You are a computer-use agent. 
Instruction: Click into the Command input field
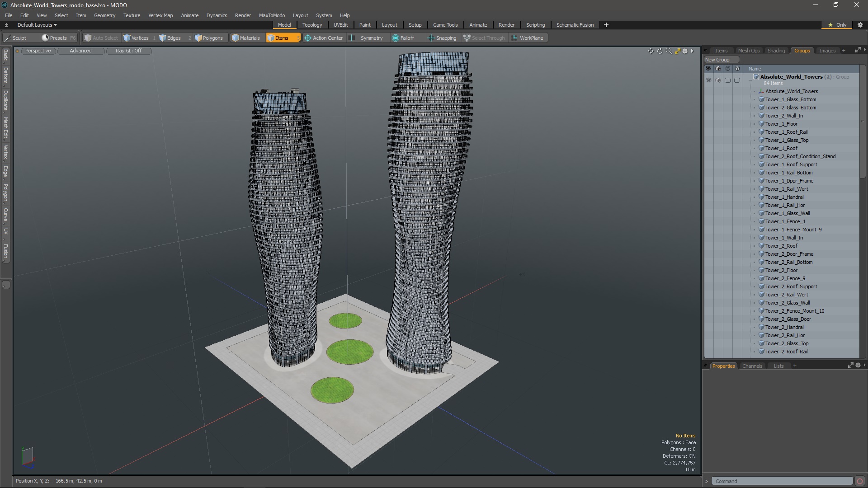[782, 481]
